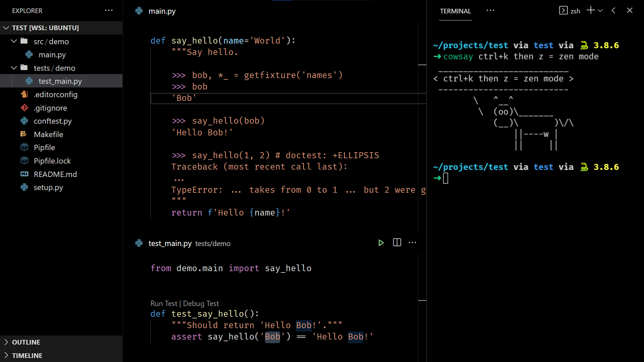This screenshot has height=362, width=644.
Task: Create a new terminal with the plus icon
Action: (590, 10)
